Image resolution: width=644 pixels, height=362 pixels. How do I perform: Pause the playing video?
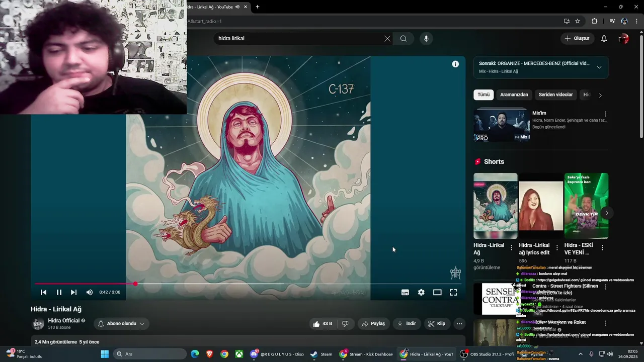click(x=59, y=292)
